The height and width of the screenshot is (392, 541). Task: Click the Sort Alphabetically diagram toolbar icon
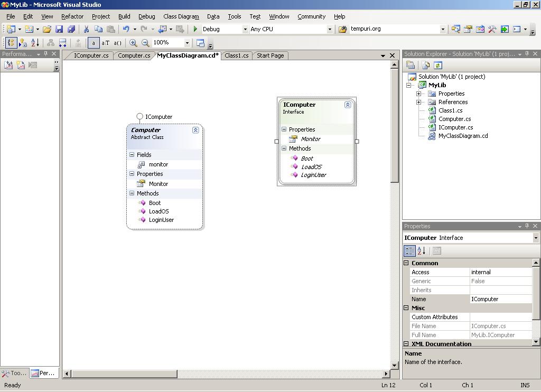pos(35,43)
